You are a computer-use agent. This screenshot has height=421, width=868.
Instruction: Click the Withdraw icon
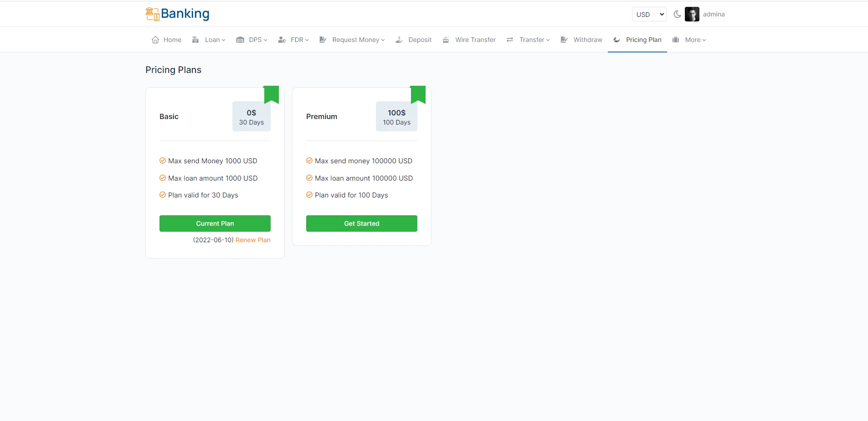[564, 40]
